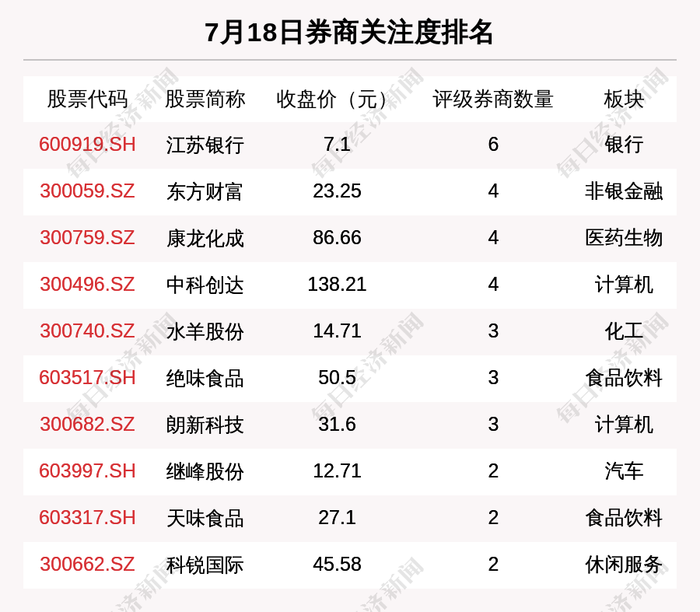The height and width of the screenshot is (612, 700).
Task: Select stock name 江苏银行
Action: (x=205, y=145)
